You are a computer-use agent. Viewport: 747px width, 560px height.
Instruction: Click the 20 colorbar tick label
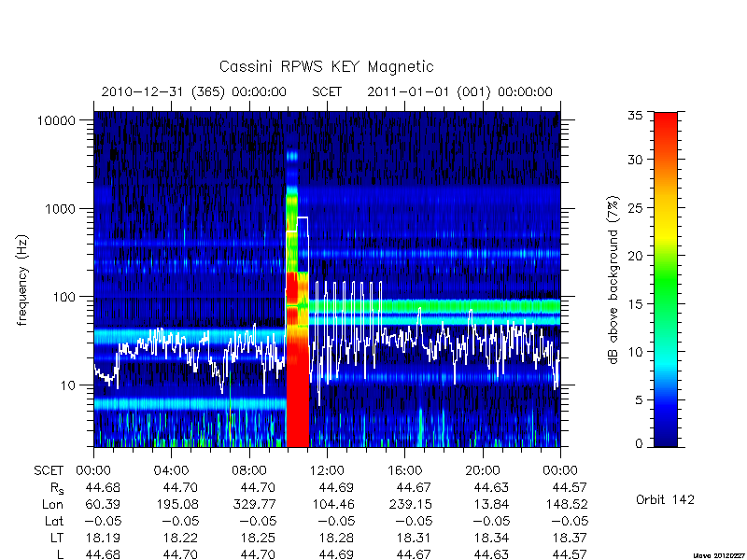coord(635,256)
